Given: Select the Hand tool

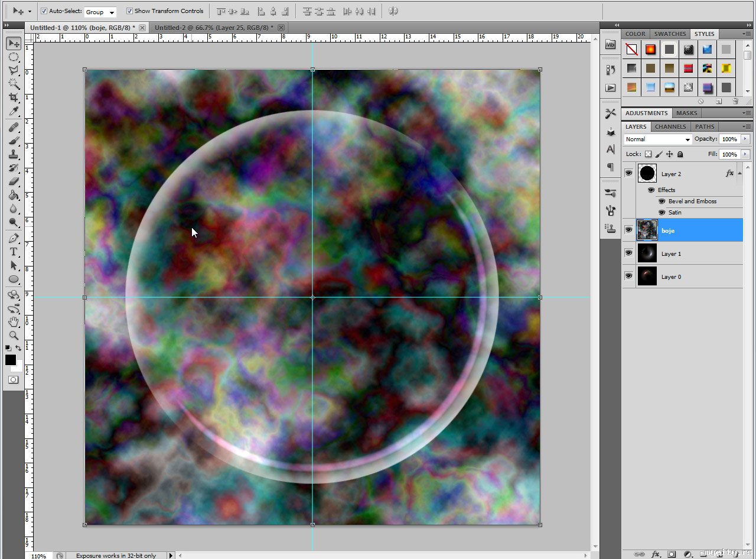Looking at the screenshot, I should pos(14,322).
